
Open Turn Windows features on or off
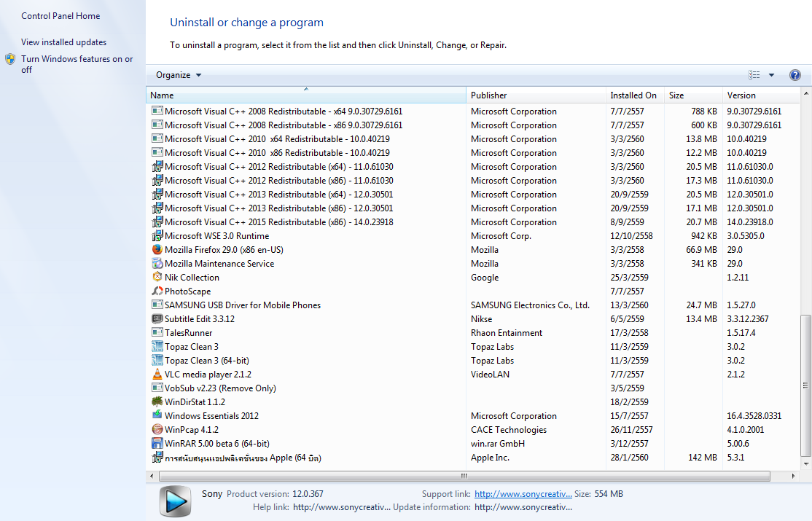pyautogui.click(x=77, y=64)
